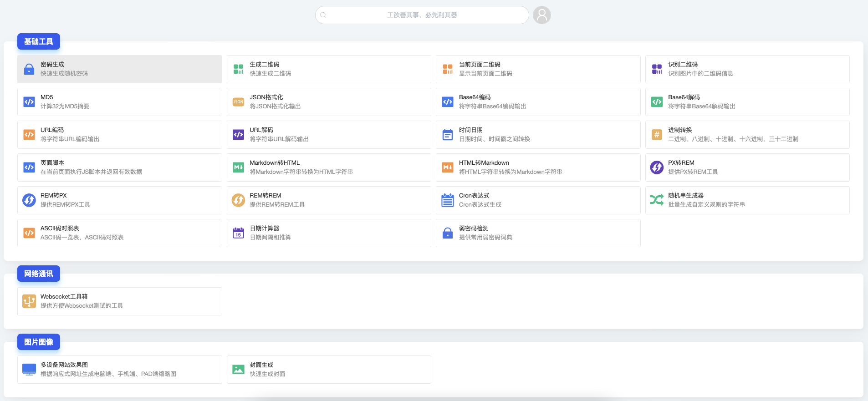Click the 将Markdown字符串转换为HTML字符串 description
Image resolution: width=868 pixels, height=401 pixels.
point(301,172)
